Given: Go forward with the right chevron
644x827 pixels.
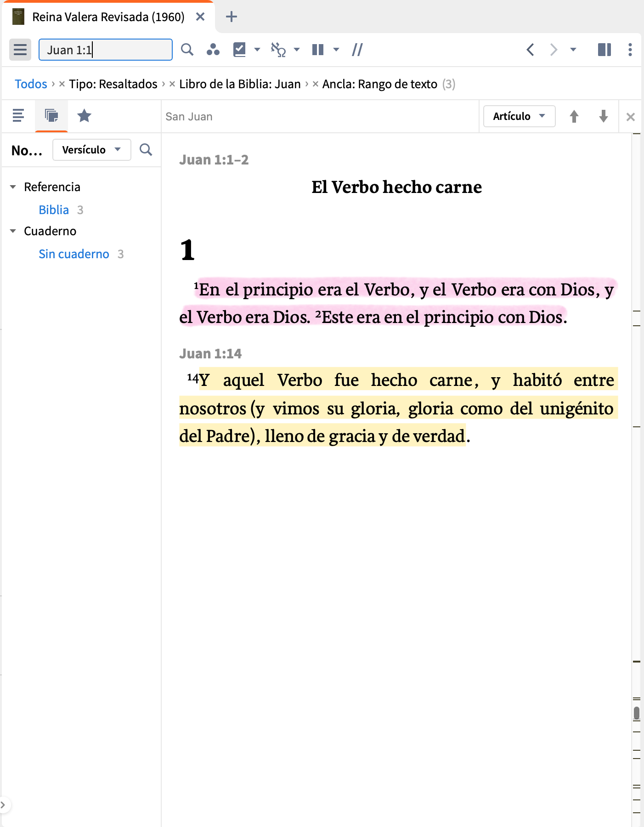Looking at the screenshot, I should tap(554, 50).
